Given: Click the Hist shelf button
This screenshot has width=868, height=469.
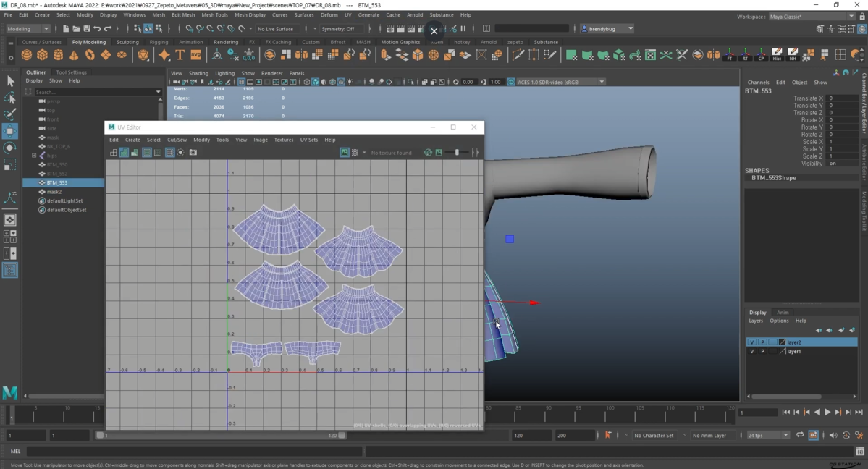Looking at the screenshot, I should [777, 55].
